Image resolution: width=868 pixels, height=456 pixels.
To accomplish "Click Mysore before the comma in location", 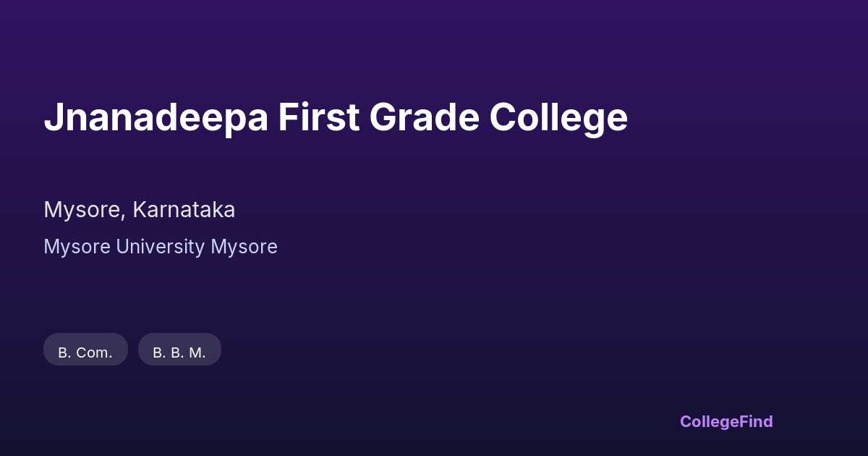I will pyautogui.click(x=82, y=210).
